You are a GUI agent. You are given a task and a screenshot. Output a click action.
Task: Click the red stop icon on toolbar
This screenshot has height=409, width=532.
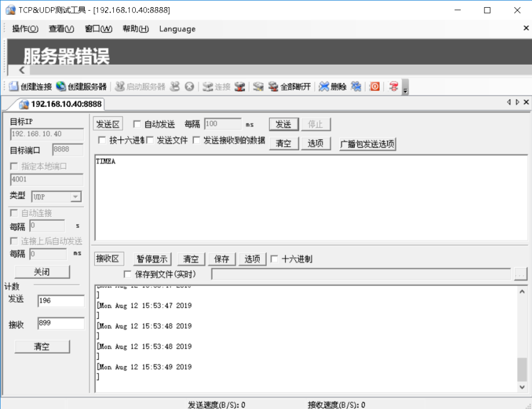click(x=374, y=86)
